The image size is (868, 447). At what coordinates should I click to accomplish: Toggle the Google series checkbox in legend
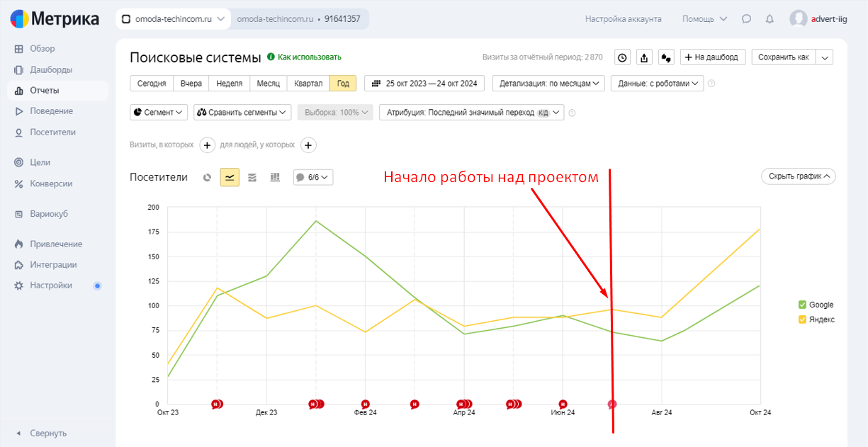click(x=802, y=305)
